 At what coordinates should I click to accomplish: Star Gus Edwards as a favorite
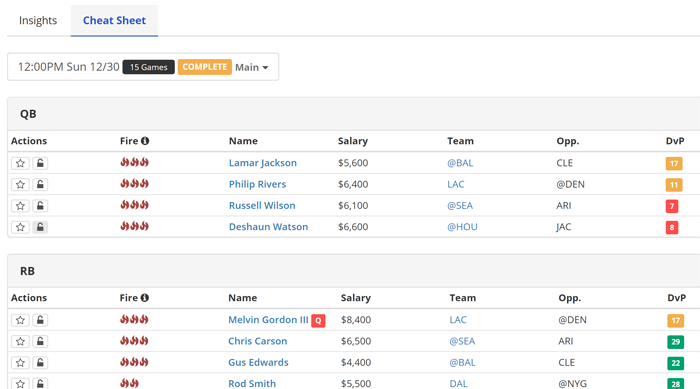[x=21, y=363]
